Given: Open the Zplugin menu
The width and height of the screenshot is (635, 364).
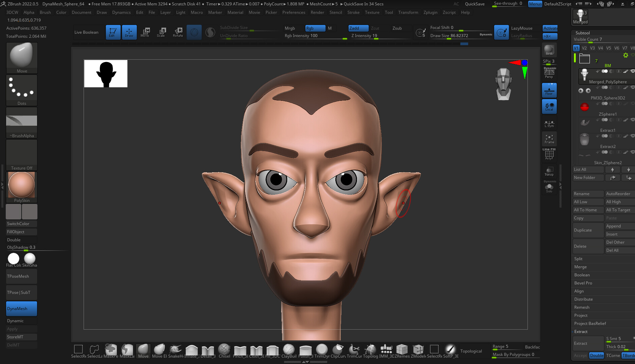Looking at the screenshot, I should (x=430, y=12).
